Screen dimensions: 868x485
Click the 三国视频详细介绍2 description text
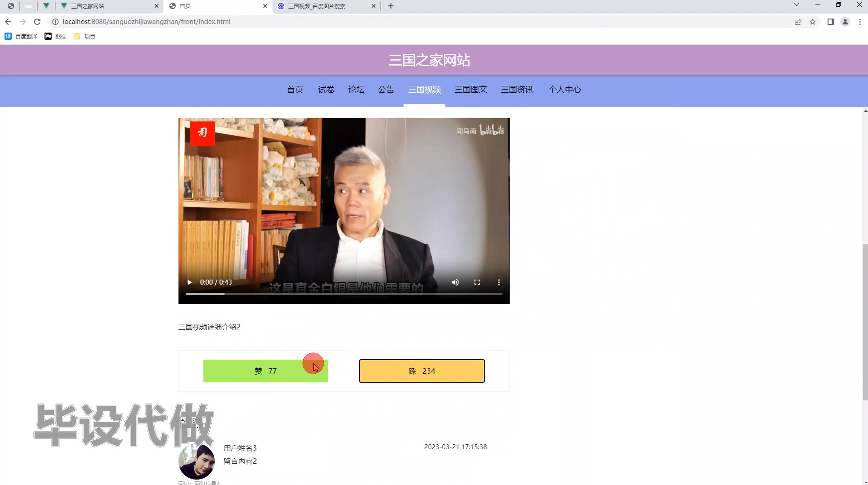tap(209, 327)
